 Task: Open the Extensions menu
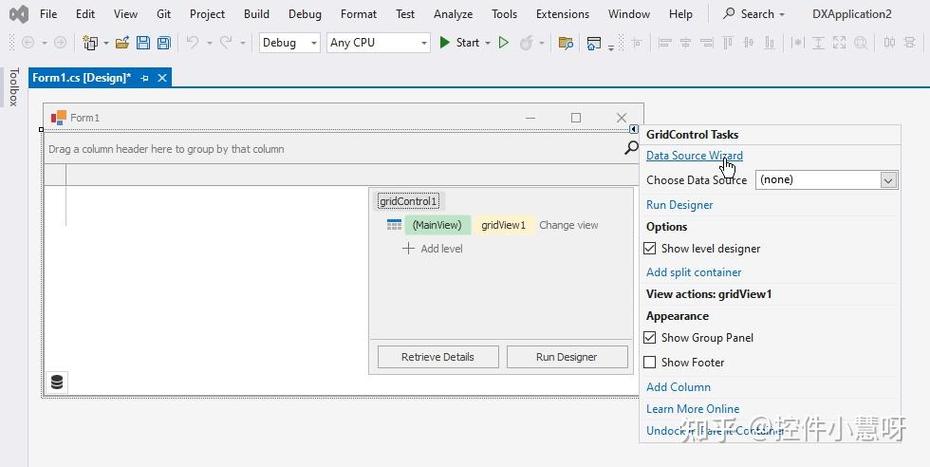(562, 14)
